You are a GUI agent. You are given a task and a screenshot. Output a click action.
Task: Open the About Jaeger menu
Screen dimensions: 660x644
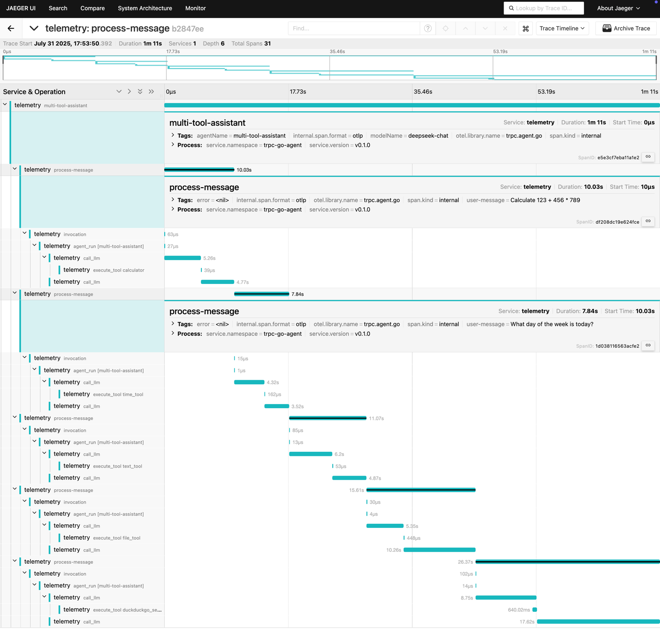pyautogui.click(x=618, y=8)
